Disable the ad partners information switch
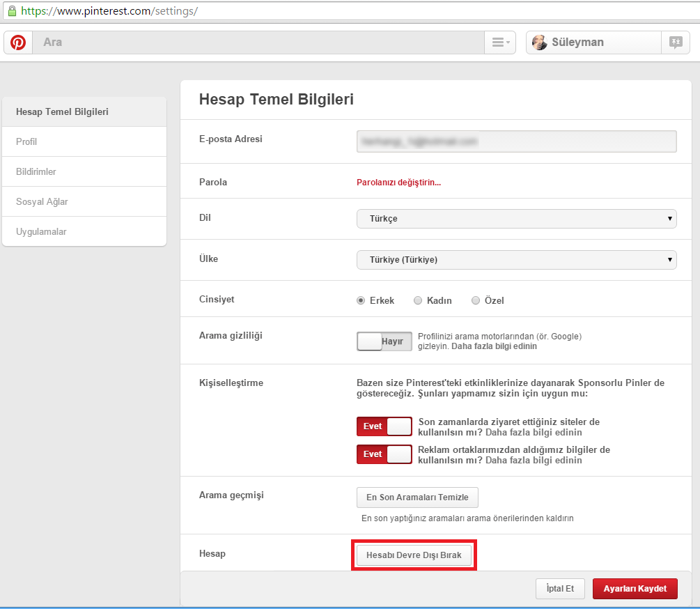700x609 pixels. (x=384, y=454)
